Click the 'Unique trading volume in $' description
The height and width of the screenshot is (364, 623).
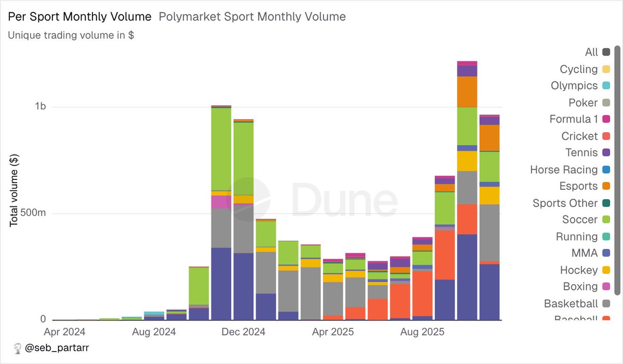coord(71,35)
